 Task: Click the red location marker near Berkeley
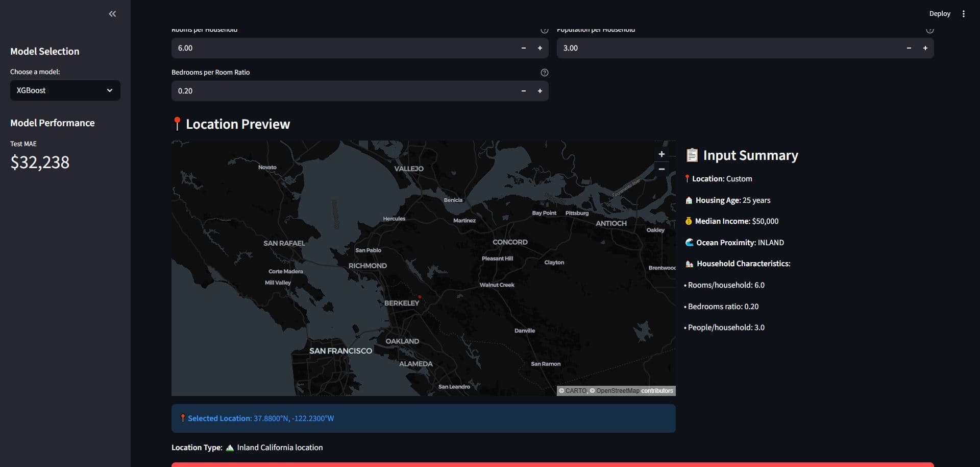coord(420,297)
